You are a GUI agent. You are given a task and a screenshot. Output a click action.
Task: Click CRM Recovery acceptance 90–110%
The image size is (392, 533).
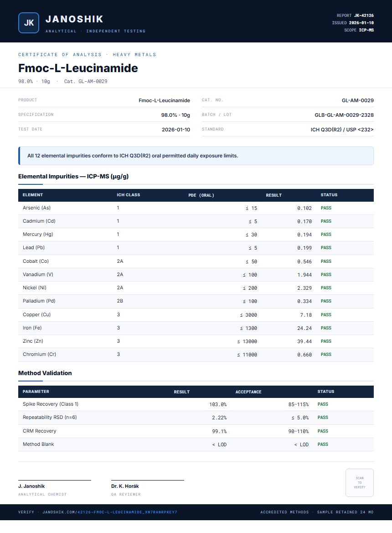[298, 431]
